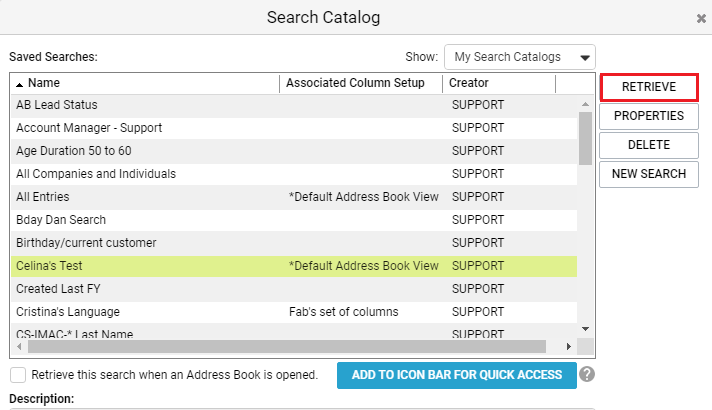Select the Cristina's Language saved search
712x410 pixels.
(294, 312)
